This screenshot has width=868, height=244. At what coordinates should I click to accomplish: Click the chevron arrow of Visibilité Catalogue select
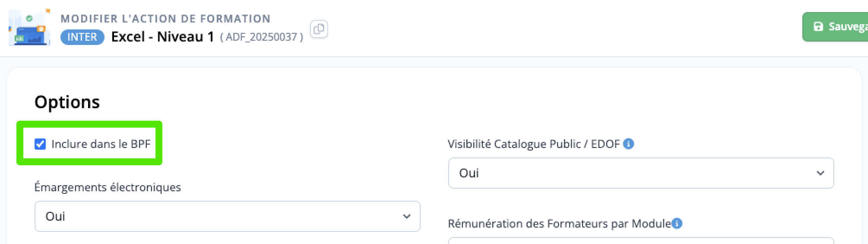[820, 173]
